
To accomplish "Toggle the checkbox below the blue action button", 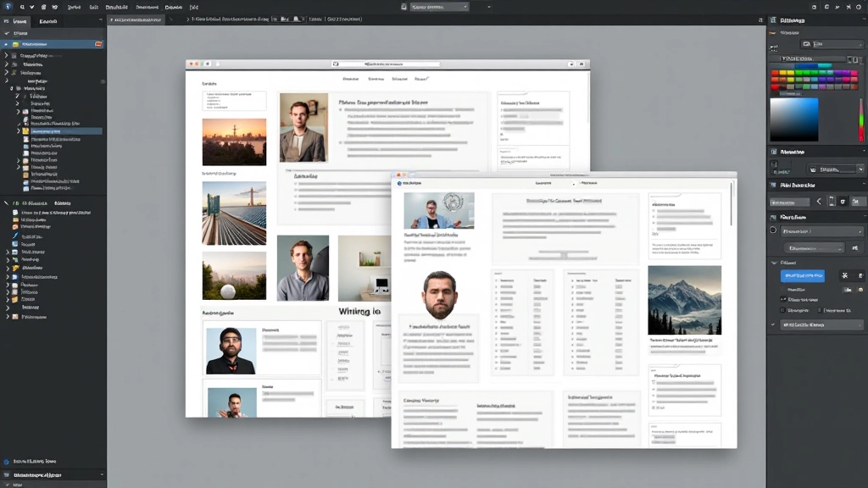I will [x=782, y=310].
